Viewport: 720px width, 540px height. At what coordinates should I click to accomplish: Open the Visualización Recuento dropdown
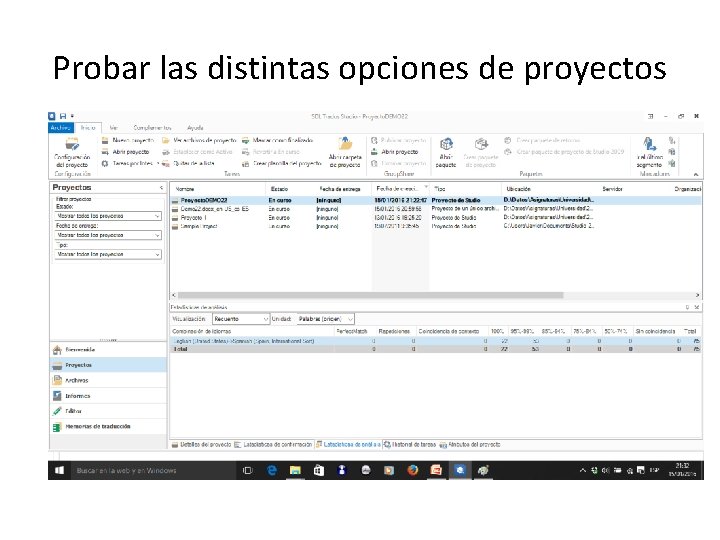pyautogui.click(x=241, y=319)
